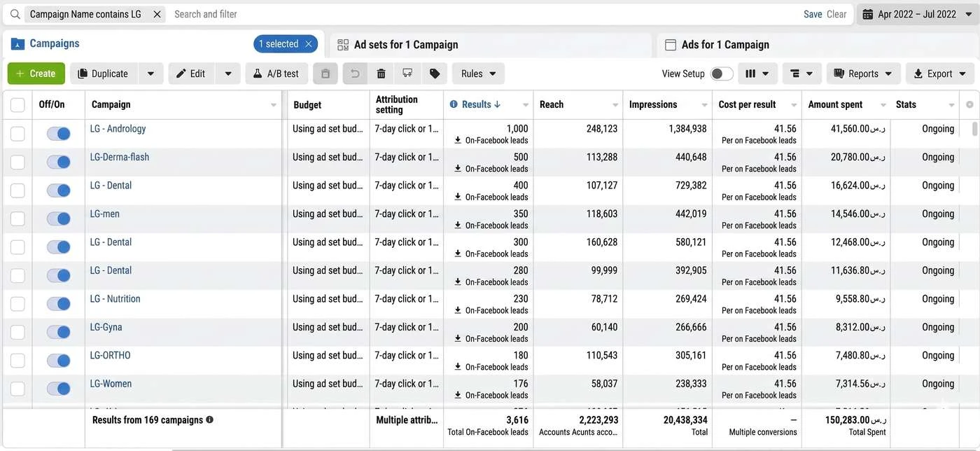Toggle off the LG-Gyna campaign

click(x=59, y=332)
